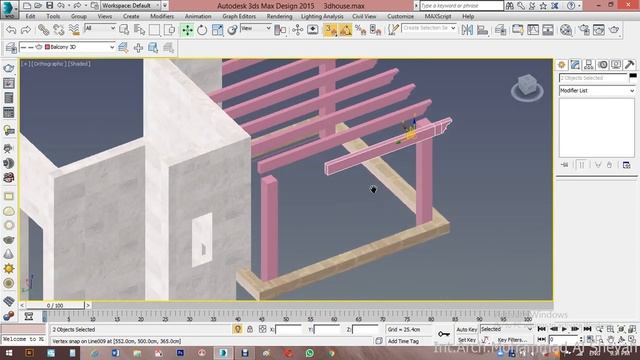The image size is (640, 360).
Task: Click the Align tool
Action: (482, 30)
